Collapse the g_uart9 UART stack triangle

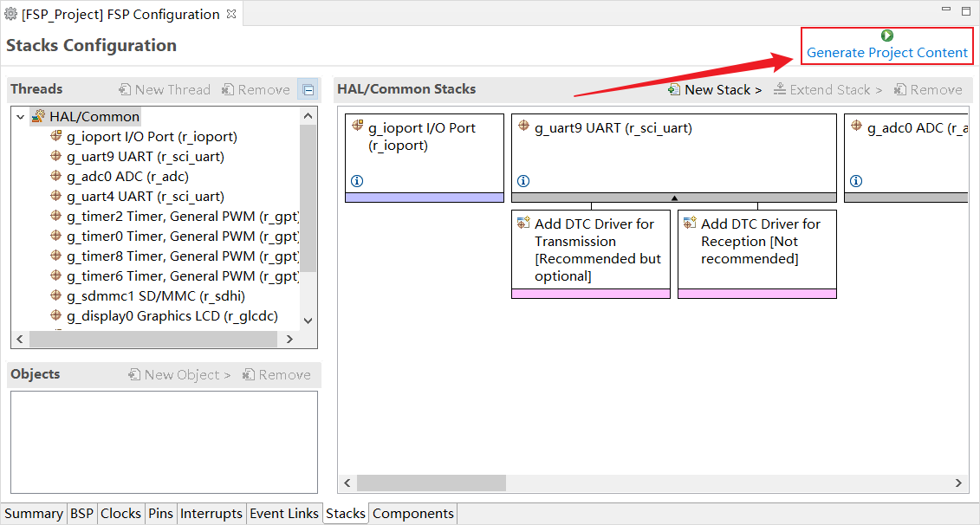pyautogui.click(x=674, y=198)
